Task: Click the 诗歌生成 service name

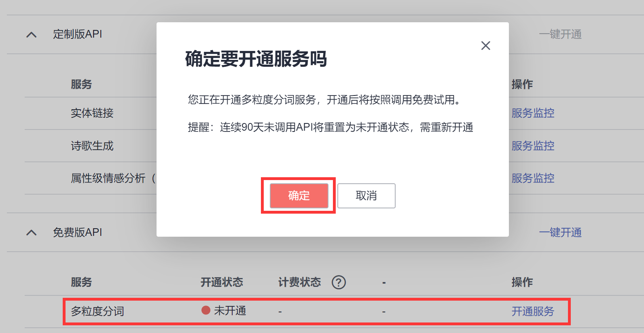Action: click(92, 146)
